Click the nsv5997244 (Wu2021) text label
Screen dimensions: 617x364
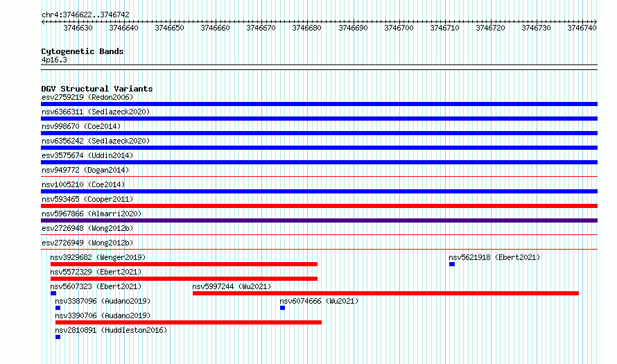click(x=232, y=286)
